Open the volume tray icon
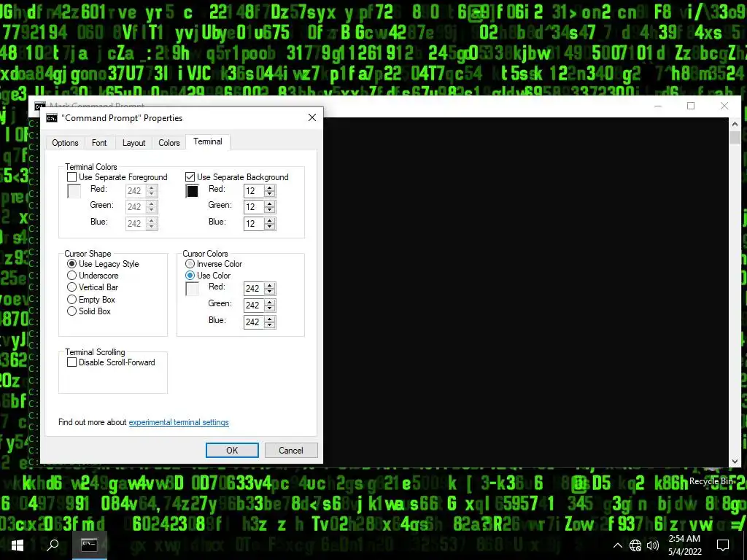747x560 pixels. tap(653, 545)
